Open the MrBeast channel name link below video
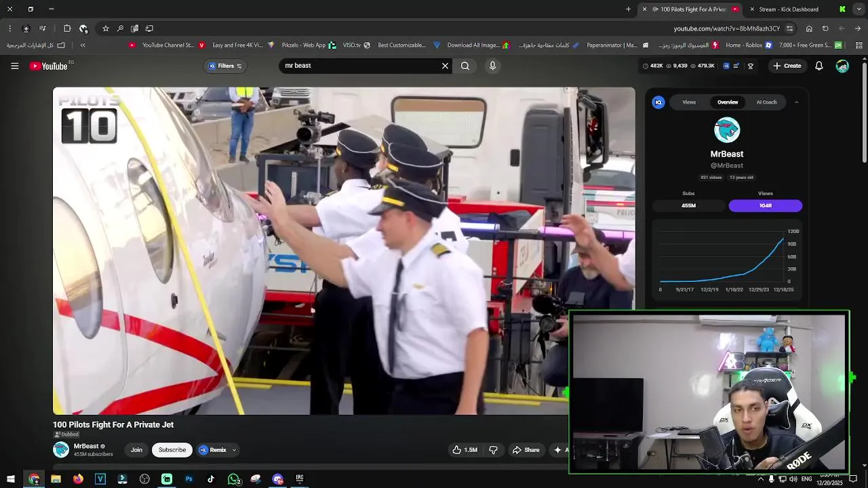Image resolution: width=868 pixels, height=488 pixels. coord(86,446)
